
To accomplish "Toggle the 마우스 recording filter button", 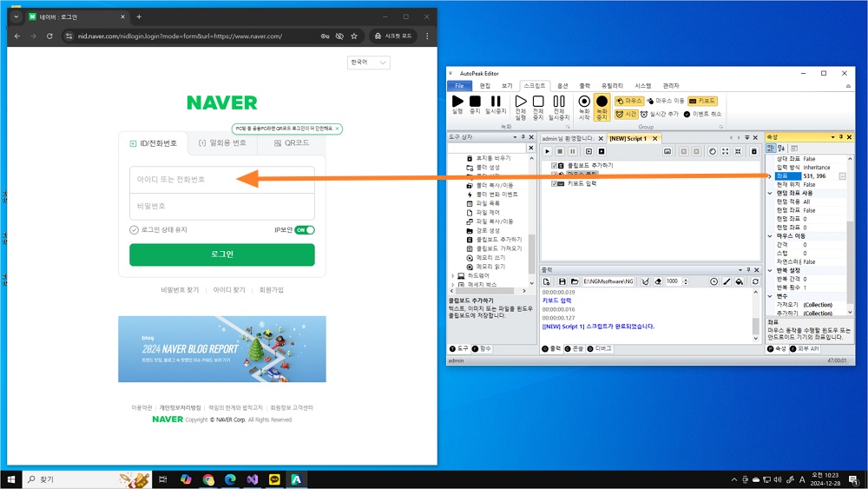I will click(628, 101).
